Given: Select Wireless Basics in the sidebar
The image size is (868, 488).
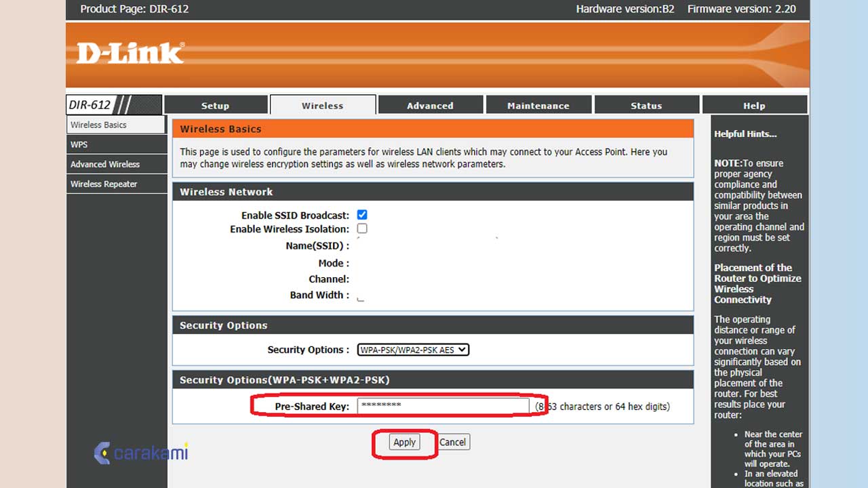Looking at the screenshot, I should pos(116,125).
